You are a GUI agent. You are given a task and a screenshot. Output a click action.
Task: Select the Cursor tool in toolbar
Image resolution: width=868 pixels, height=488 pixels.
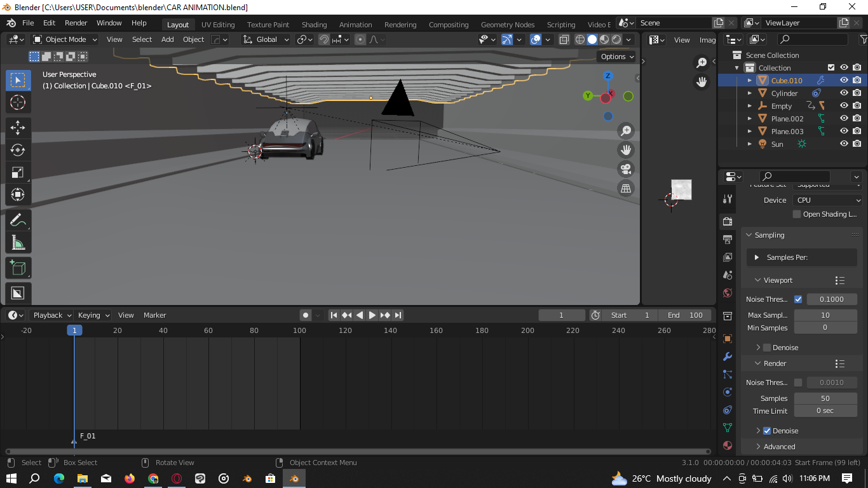[18, 102]
